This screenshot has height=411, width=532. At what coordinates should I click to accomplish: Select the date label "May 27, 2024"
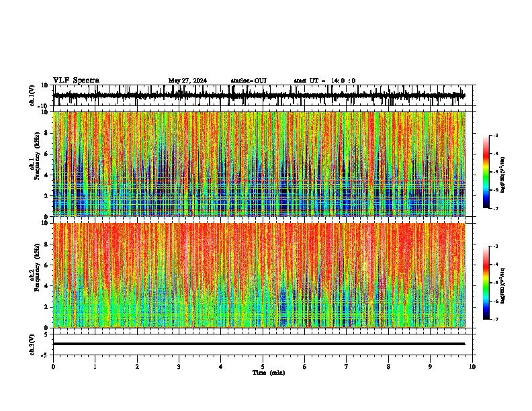pos(187,81)
